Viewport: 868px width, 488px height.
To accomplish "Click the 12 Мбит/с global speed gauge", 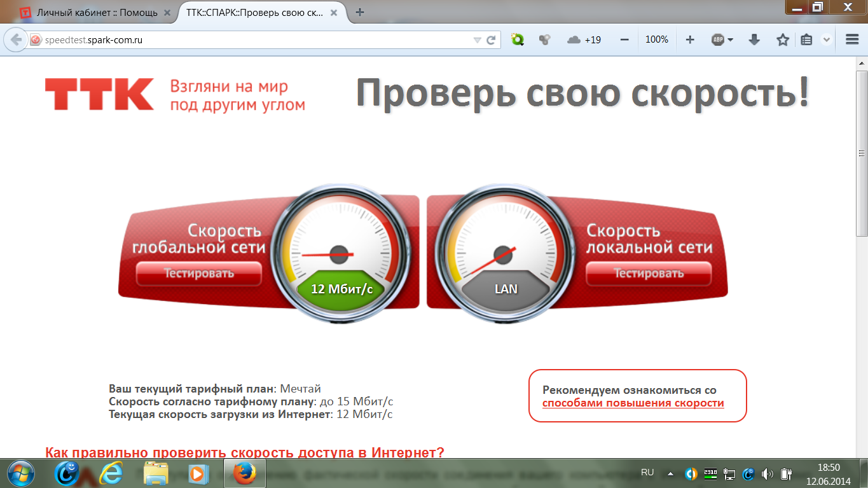I will point(341,253).
